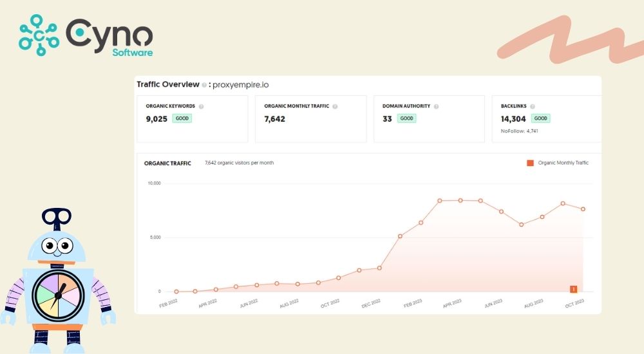The height and width of the screenshot is (354, 644).
Task: Click the info icon beside Traffic Overview
Action: 204,85
